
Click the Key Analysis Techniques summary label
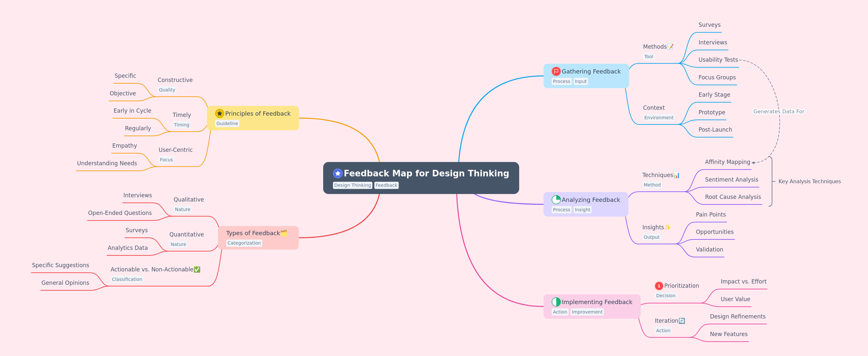809,181
